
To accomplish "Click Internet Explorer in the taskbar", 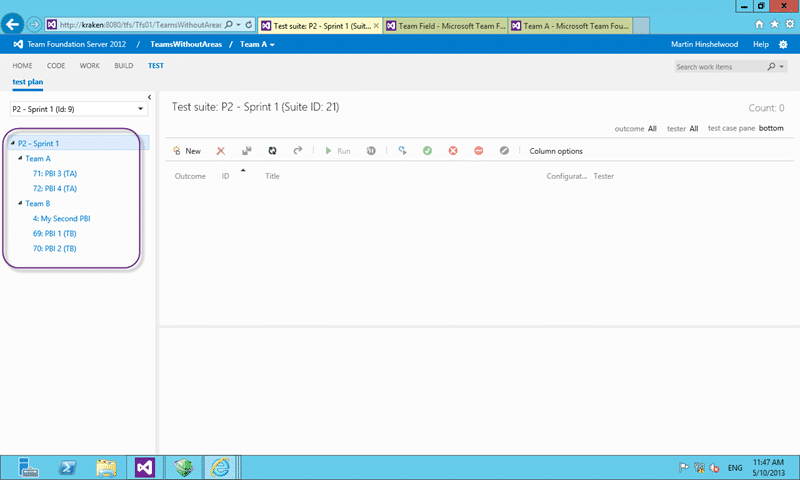I will (x=220, y=467).
